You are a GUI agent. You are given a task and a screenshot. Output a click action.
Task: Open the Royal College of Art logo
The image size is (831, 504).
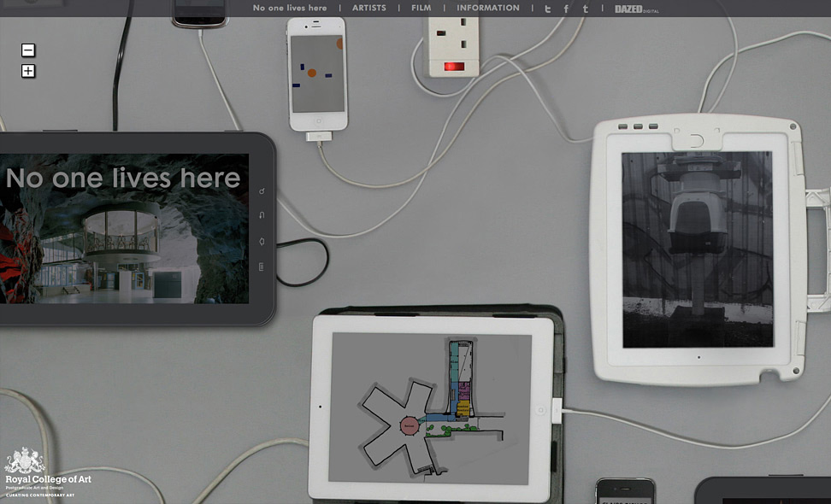pyautogui.click(x=48, y=472)
